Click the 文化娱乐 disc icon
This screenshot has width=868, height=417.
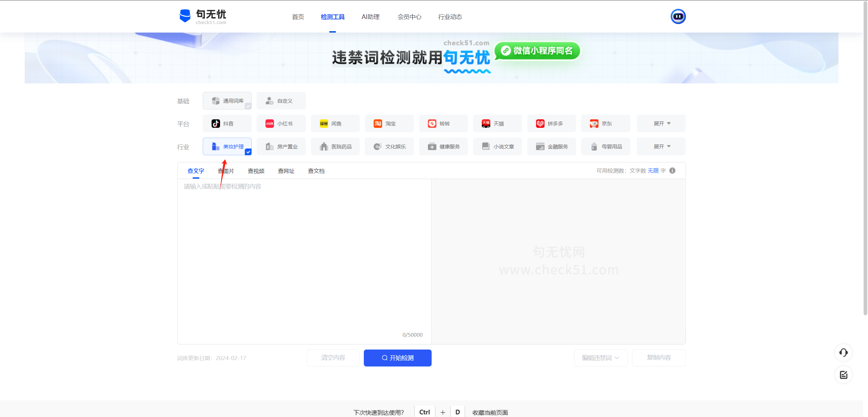378,146
